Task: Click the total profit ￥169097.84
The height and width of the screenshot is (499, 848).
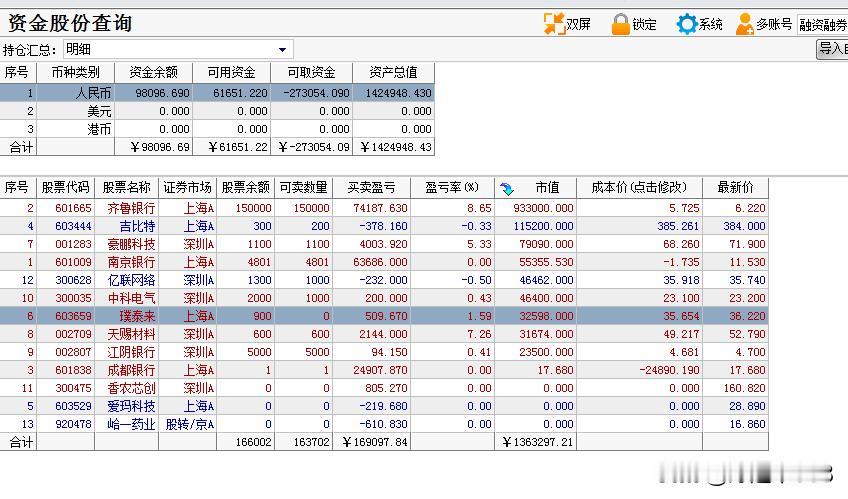Action: (375, 442)
